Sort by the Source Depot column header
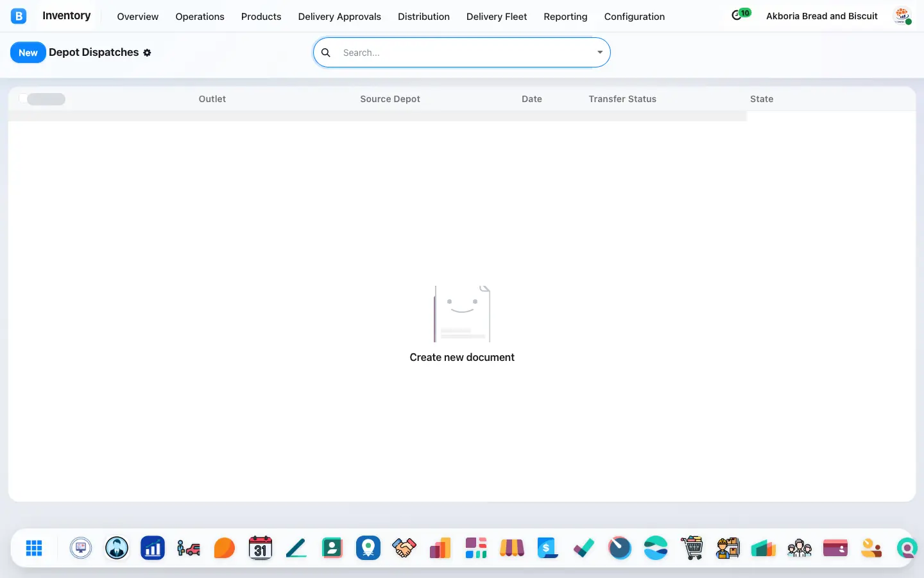This screenshot has width=924, height=578. click(x=390, y=99)
